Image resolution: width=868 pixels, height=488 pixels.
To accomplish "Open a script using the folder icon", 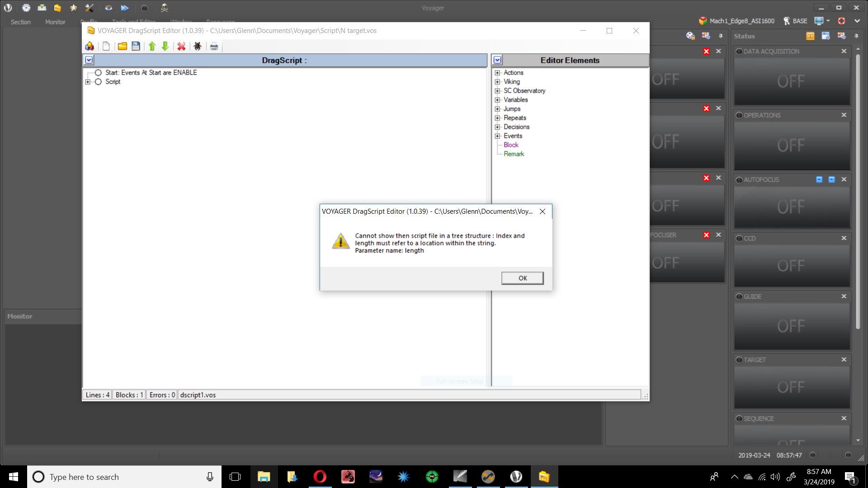I will tap(122, 46).
